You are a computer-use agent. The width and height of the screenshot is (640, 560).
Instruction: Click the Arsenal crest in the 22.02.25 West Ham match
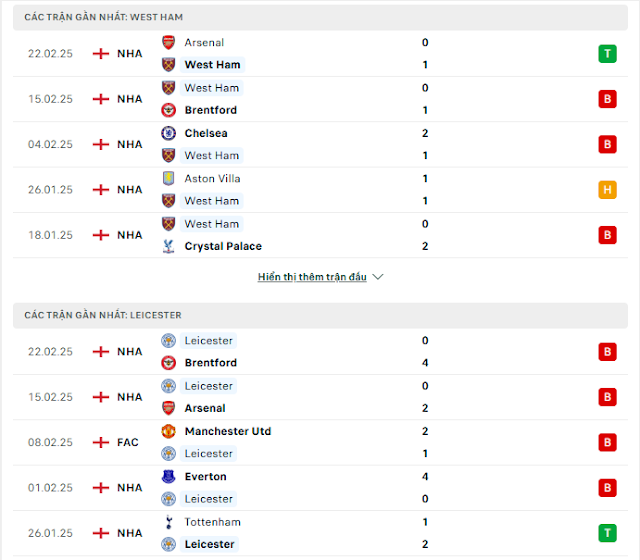pos(168,42)
